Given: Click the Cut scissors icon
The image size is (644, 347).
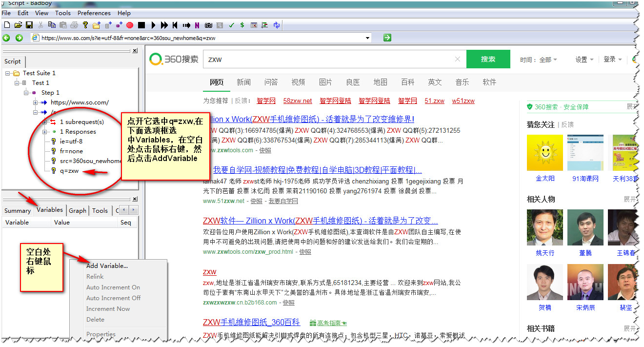Looking at the screenshot, I should [40, 25].
